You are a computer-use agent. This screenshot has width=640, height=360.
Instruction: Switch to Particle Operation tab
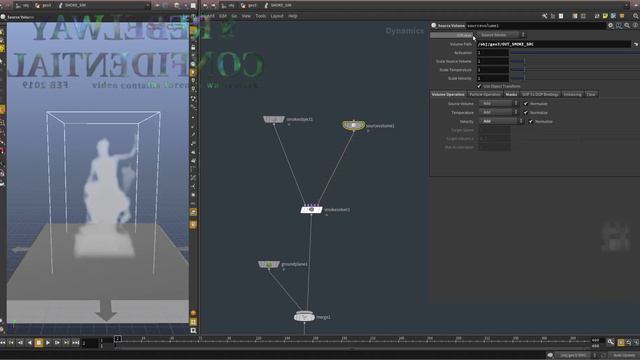point(484,94)
